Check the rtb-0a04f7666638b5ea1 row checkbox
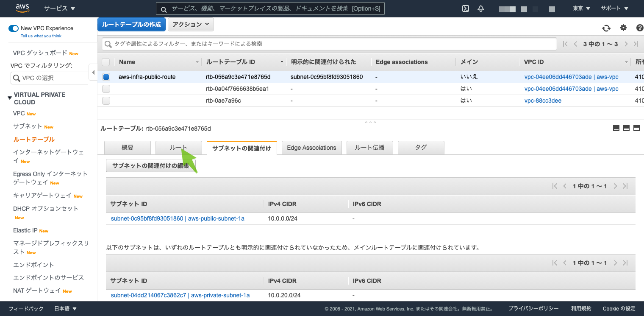Viewport: 644px width, 316px height. click(106, 89)
